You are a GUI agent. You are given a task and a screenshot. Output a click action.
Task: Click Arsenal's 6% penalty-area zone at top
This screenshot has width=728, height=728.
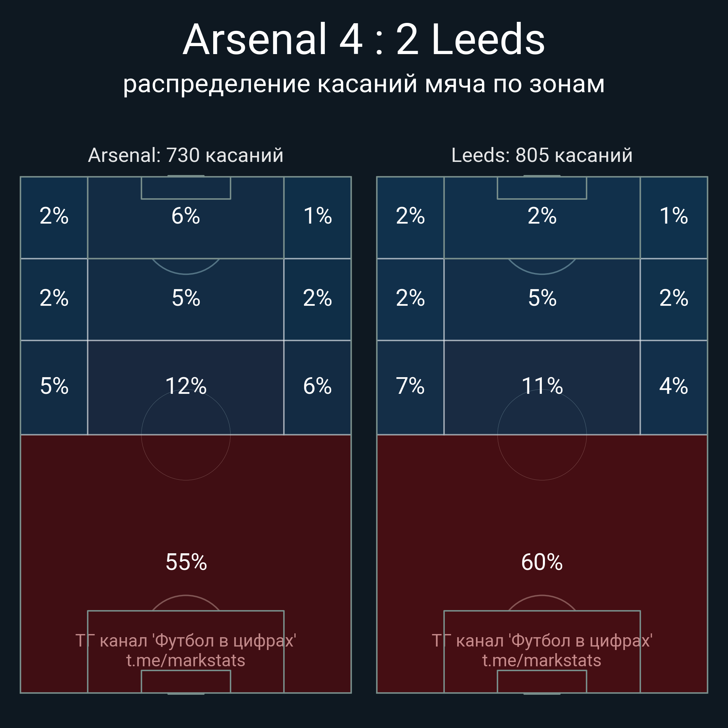pyautogui.click(x=186, y=216)
